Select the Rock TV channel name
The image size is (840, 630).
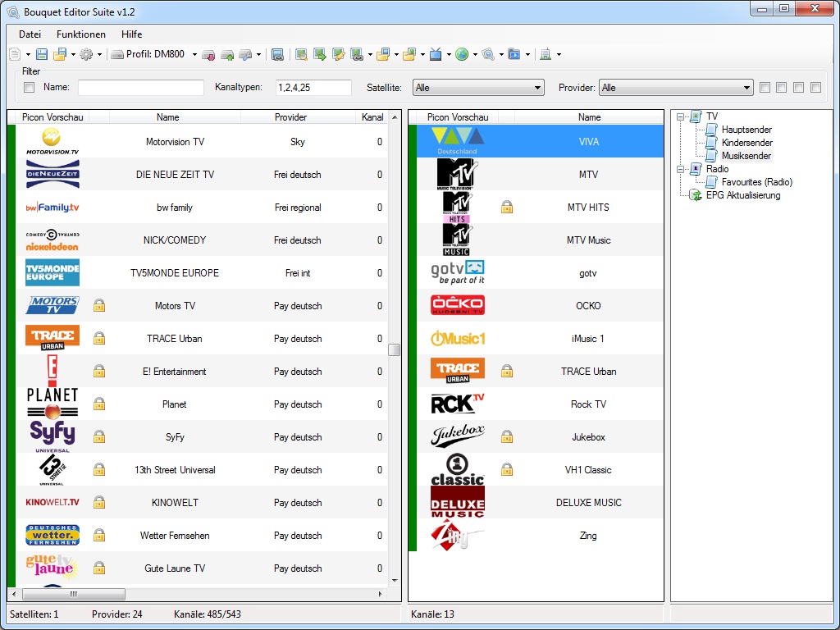[x=589, y=404]
